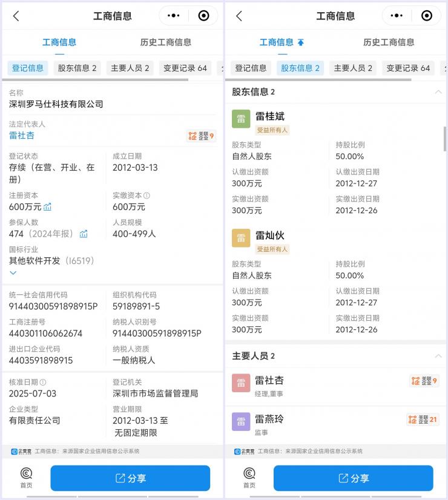
Task: Open shareholder 雷灿伙 name
Action: tap(270, 235)
